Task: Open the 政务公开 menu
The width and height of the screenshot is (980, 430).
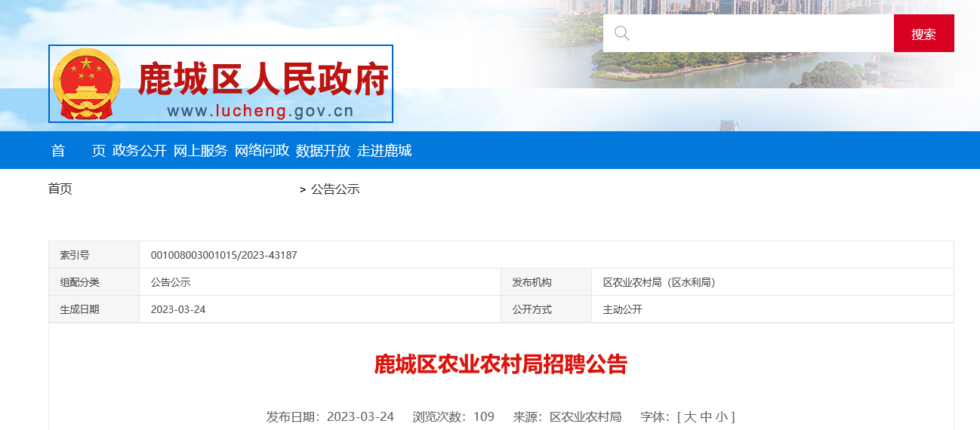Action: click(x=140, y=150)
